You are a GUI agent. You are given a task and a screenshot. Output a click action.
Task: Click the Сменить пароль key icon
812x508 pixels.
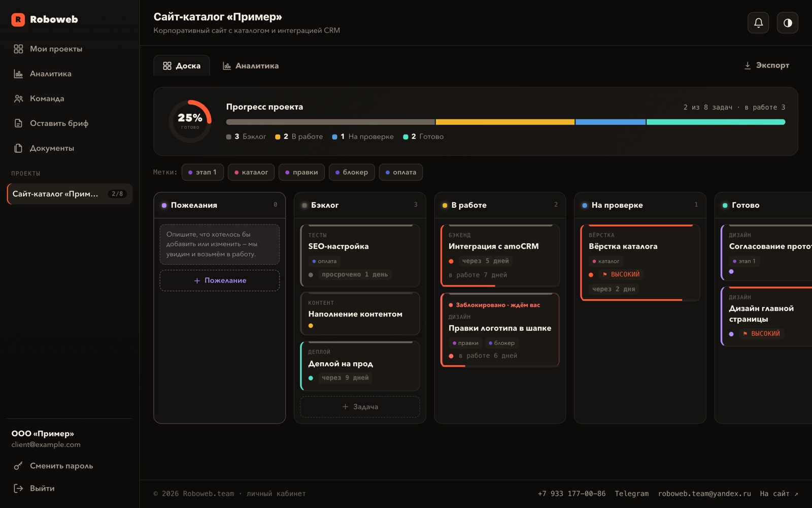[18, 466]
